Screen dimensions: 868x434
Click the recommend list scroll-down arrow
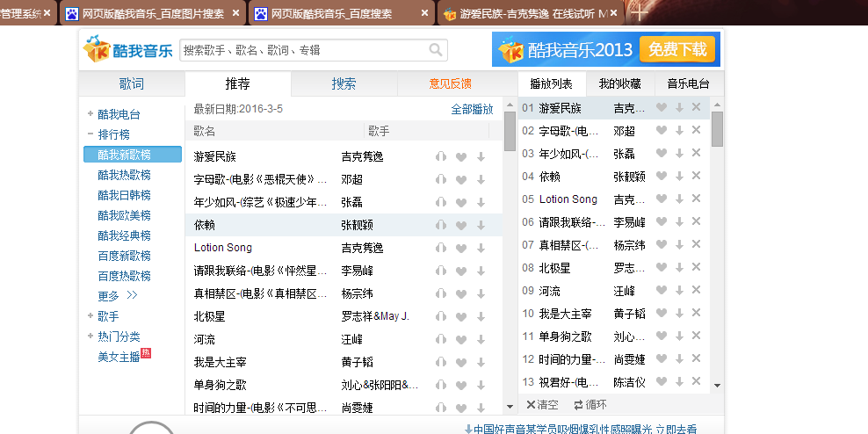(510, 407)
